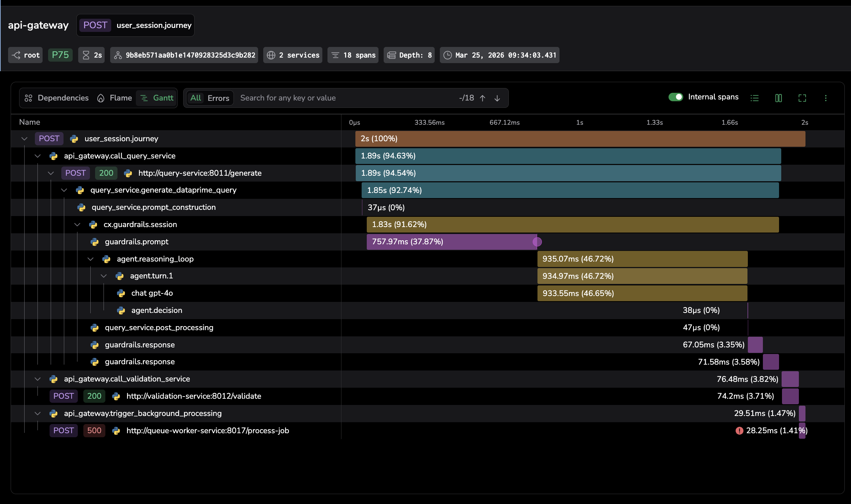Open the three-dot more options menu
Viewport: 851px width, 504px height.
pyautogui.click(x=826, y=98)
